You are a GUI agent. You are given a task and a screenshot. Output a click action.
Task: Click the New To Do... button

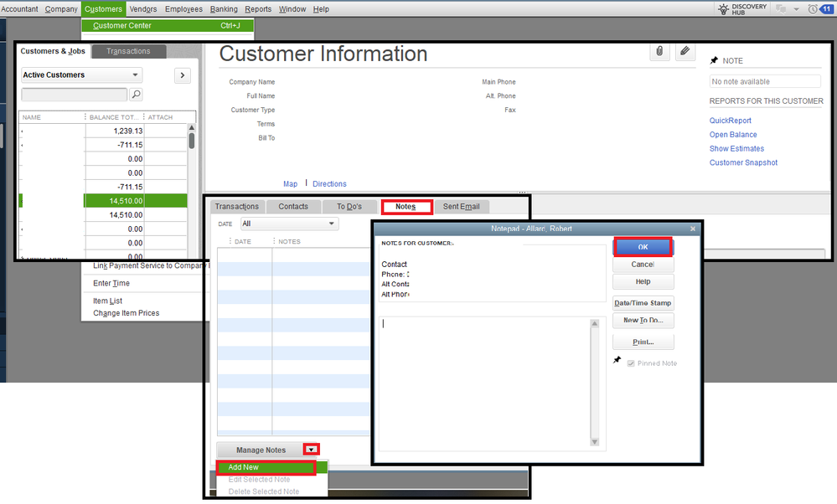(643, 320)
